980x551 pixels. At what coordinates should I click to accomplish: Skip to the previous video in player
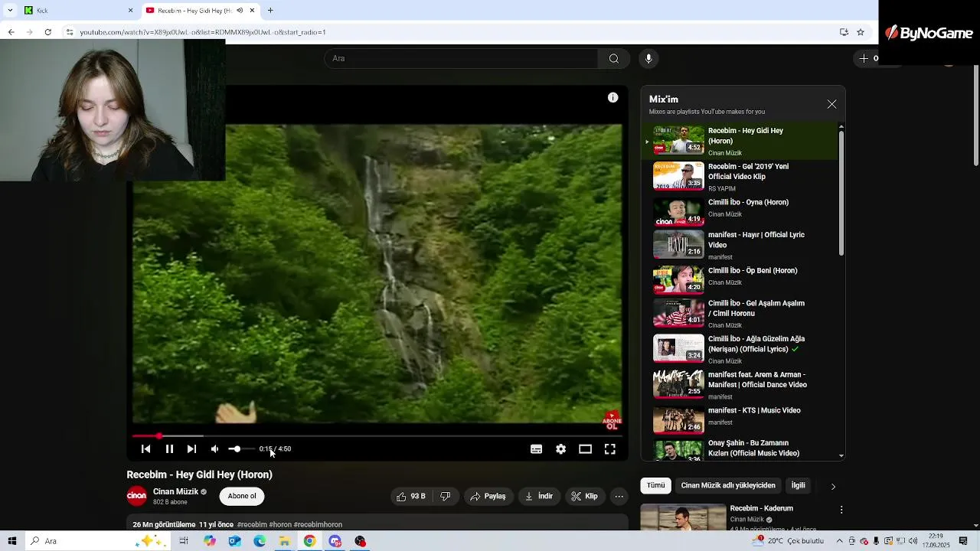click(146, 449)
